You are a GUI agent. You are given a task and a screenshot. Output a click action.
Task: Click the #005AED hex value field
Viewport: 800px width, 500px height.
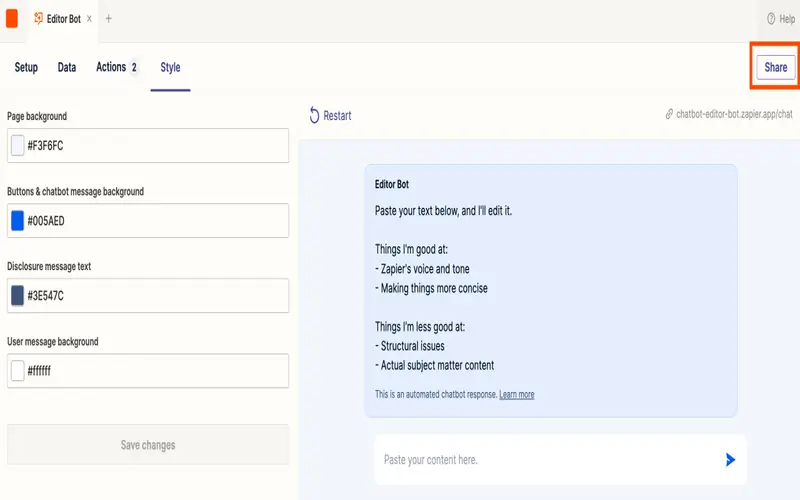tap(148, 220)
